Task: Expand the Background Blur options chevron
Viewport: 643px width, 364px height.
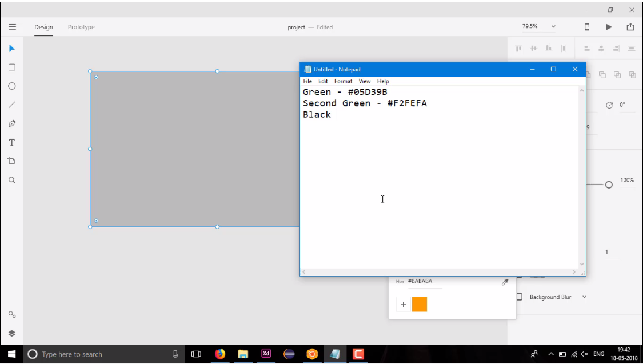Action: (x=584, y=297)
